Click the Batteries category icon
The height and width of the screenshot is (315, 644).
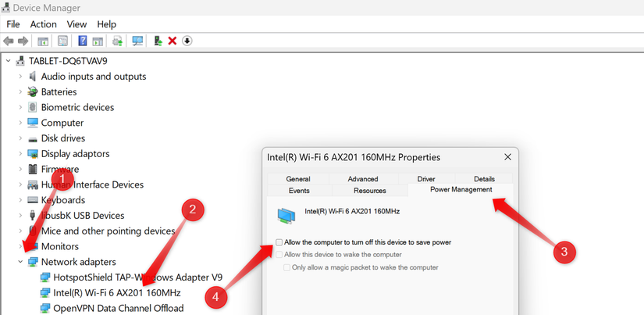coord(33,91)
